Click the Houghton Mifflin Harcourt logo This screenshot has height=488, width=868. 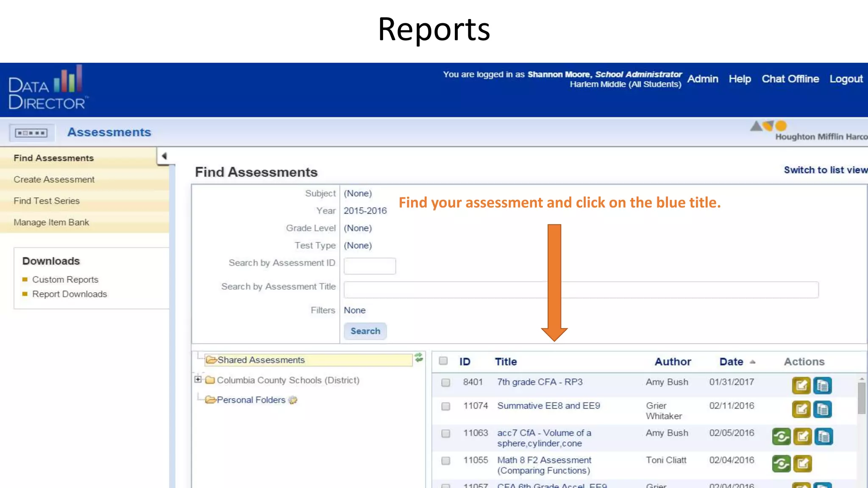pyautogui.click(x=809, y=131)
